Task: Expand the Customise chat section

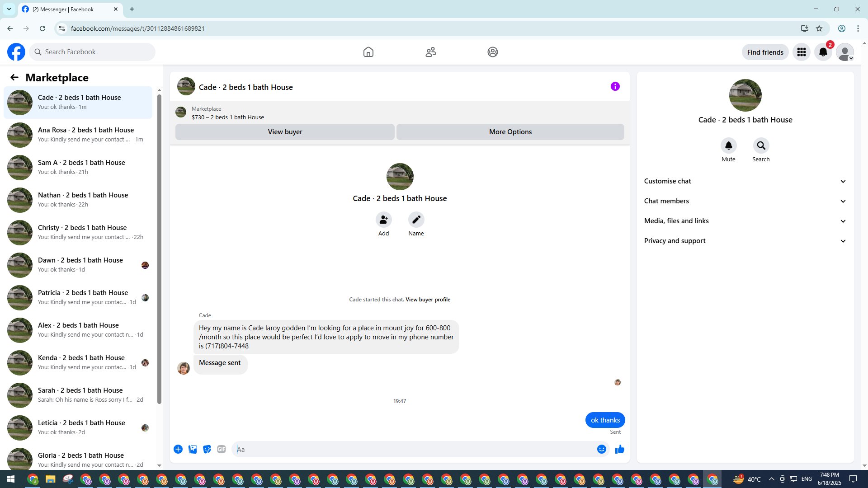Action: coord(745,181)
